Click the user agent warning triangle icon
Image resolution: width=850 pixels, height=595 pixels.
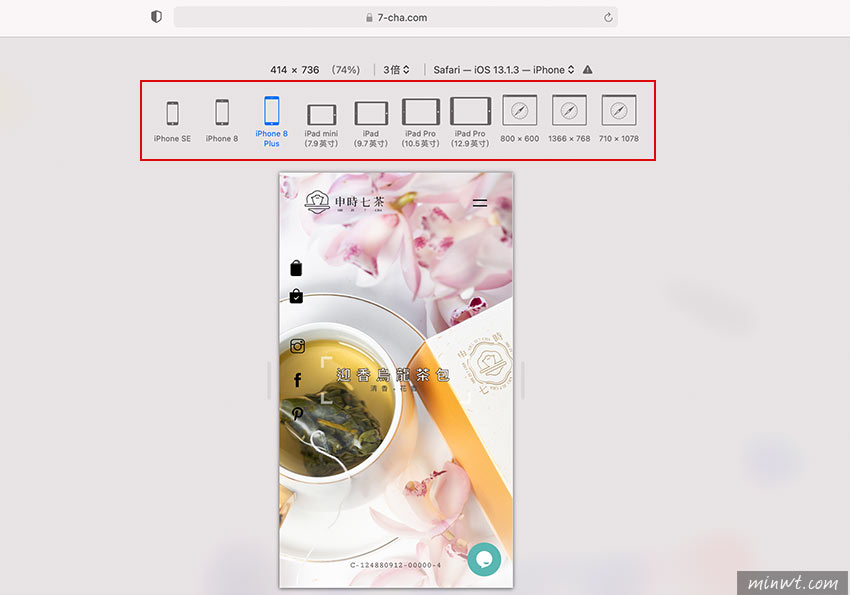click(x=588, y=69)
